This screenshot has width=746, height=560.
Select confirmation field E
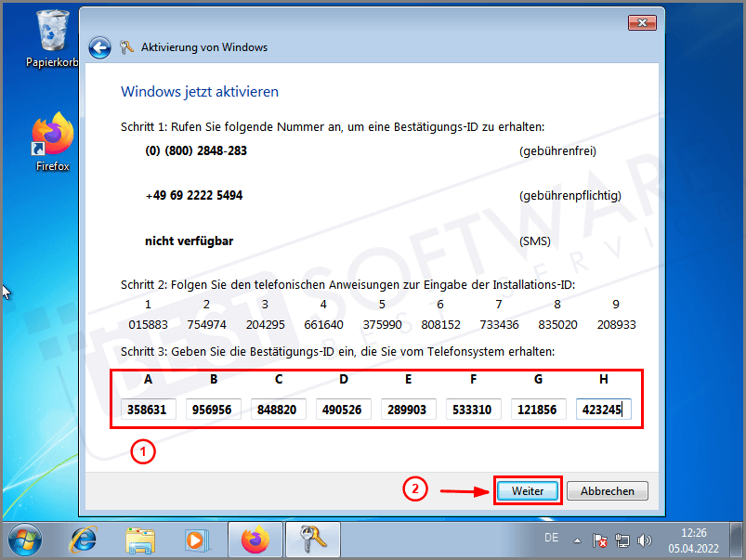pyautogui.click(x=408, y=409)
